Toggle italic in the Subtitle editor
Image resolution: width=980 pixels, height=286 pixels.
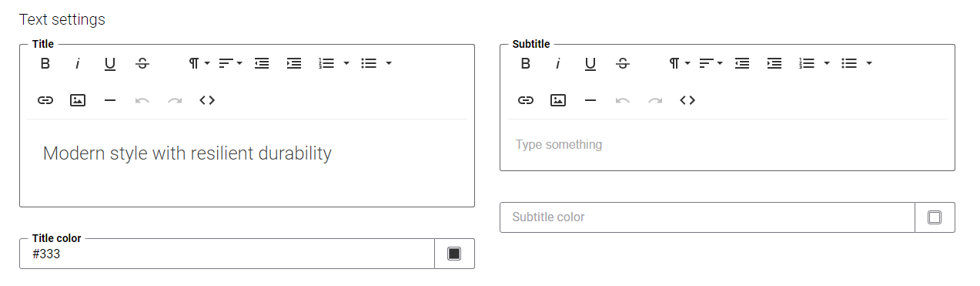coord(558,63)
